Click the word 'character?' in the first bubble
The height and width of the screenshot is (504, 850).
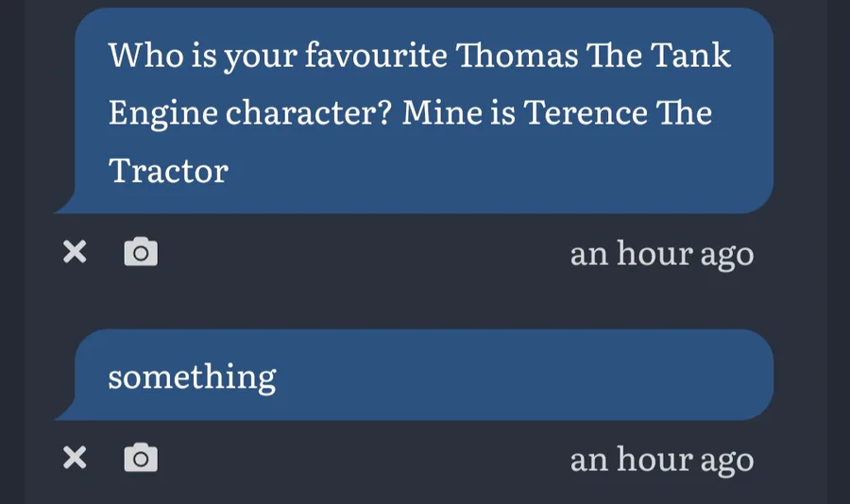(x=309, y=112)
